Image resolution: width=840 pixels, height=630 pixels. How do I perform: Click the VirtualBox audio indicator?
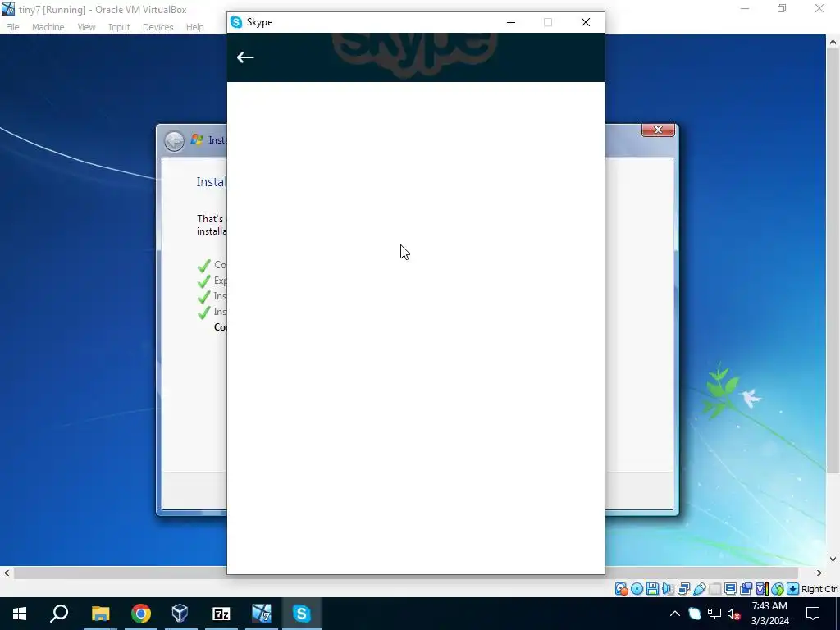pos(668,589)
